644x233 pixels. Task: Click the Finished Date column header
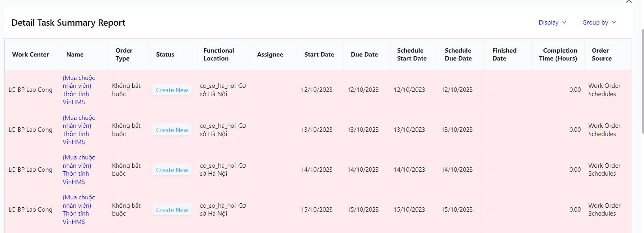[x=504, y=55]
